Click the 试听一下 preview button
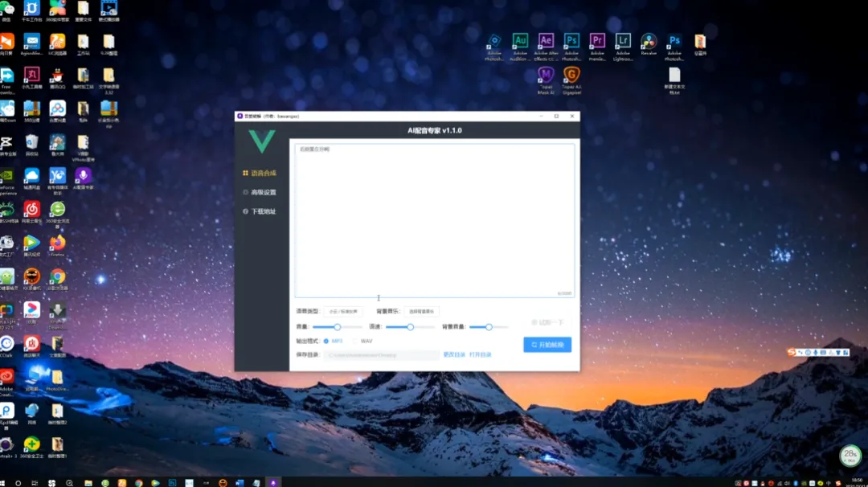This screenshot has height=487, width=868. [x=547, y=322]
